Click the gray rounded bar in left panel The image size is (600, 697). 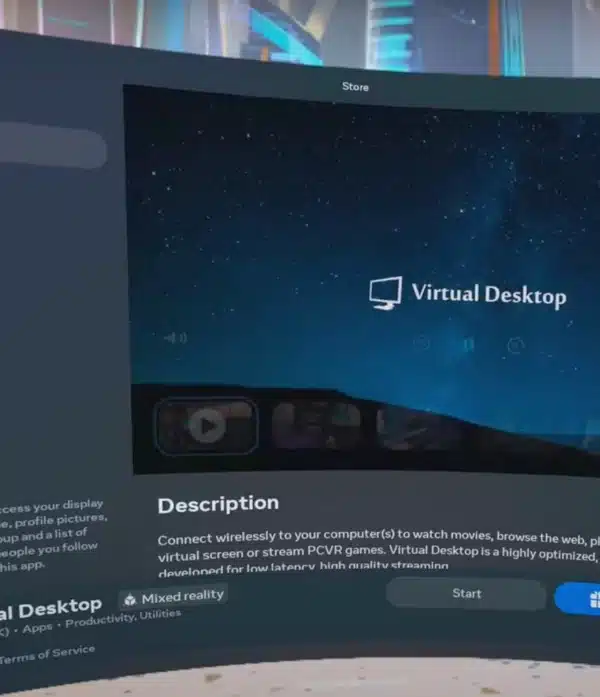52,145
